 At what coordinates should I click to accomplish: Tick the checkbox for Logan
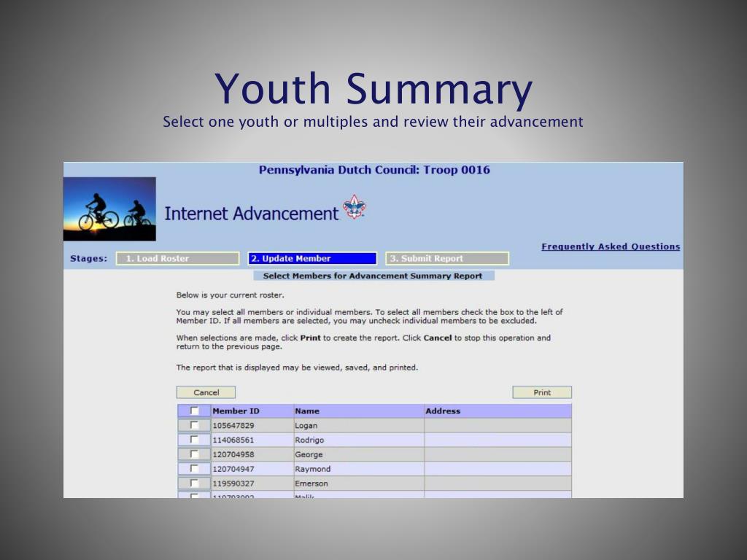click(194, 425)
